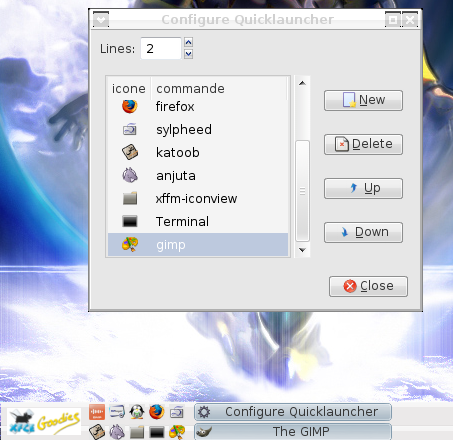Switch to The GIMP taskbar entry
This screenshot has width=453, height=440.
[x=293, y=432]
